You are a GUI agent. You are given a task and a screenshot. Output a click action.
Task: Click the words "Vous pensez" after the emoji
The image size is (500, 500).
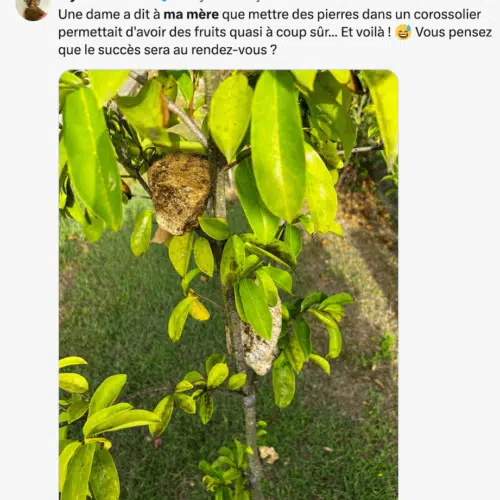(x=453, y=32)
